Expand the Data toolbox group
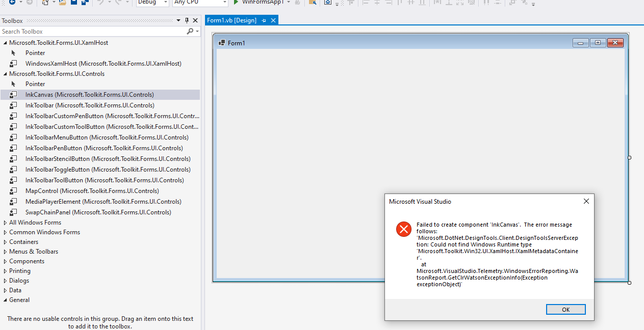 (x=5, y=290)
